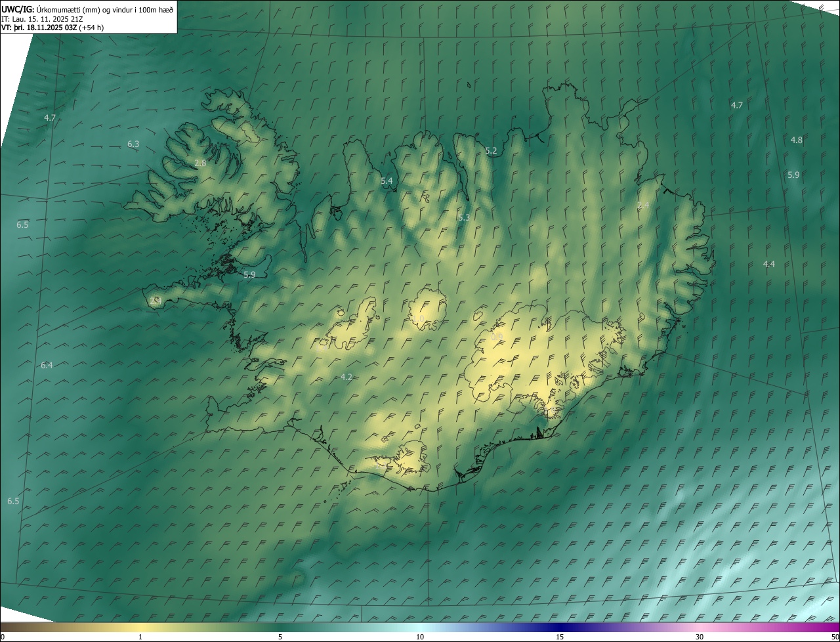Click the 6.3 value label

133,144
